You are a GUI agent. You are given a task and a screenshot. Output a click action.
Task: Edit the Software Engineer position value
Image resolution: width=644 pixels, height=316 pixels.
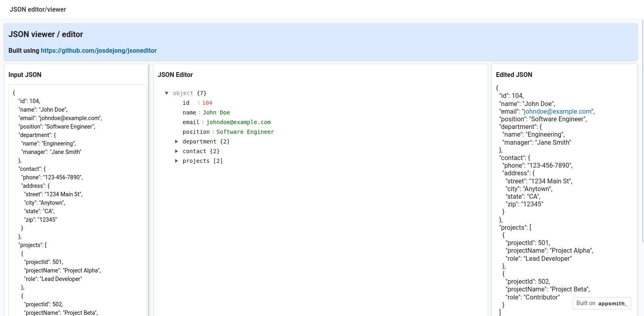pos(245,132)
